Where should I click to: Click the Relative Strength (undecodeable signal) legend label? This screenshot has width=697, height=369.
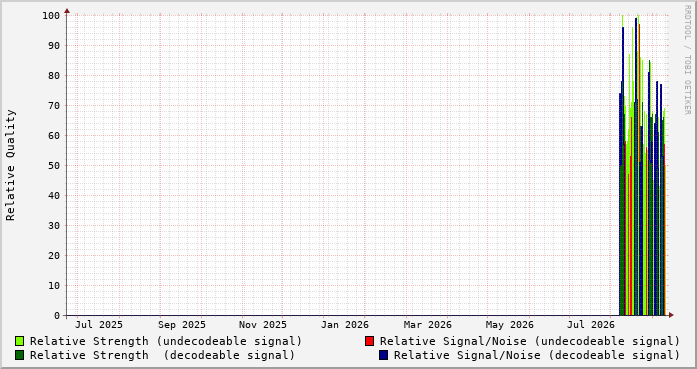(x=166, y=341)
